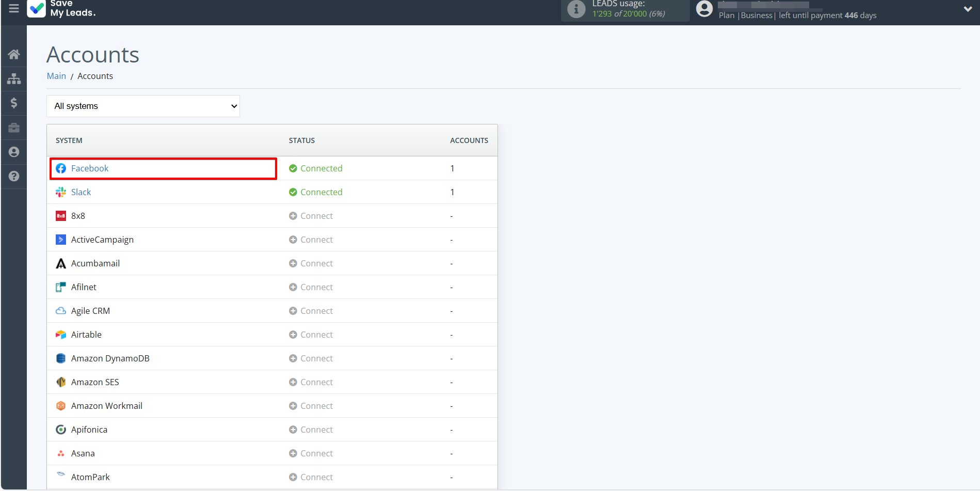Click Connected status for Slack
980x491 pixels.
316,192
